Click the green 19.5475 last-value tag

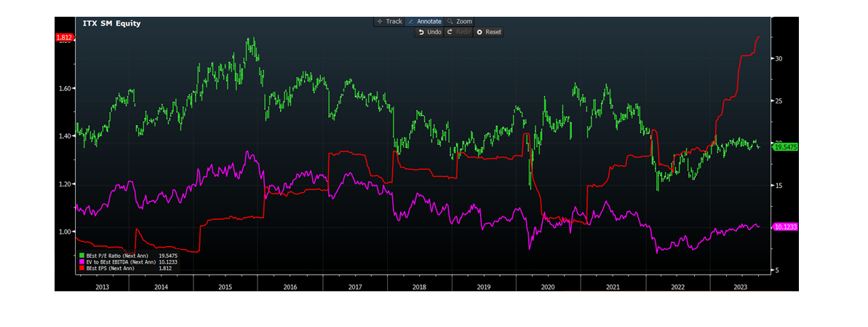pos(783,147)
